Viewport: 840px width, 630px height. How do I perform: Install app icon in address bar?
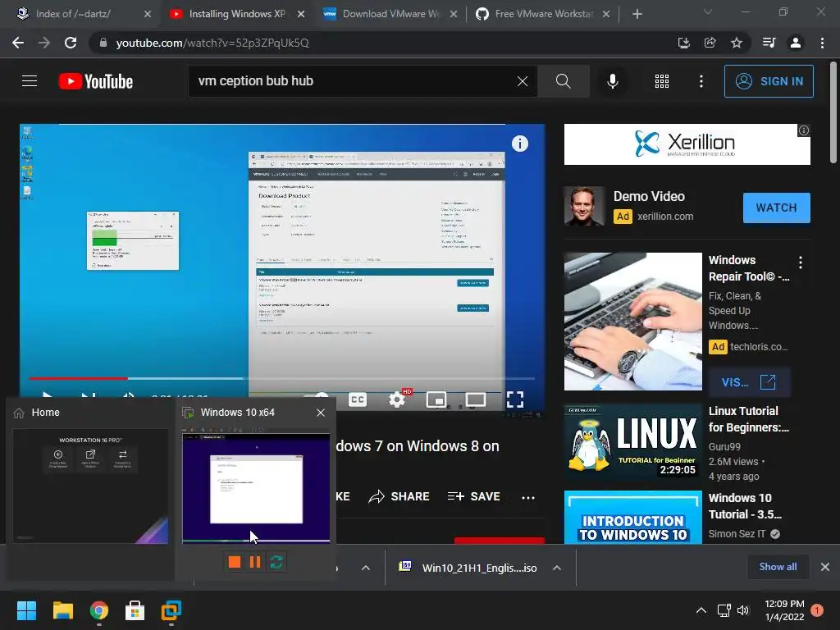[x=684, y=43]
